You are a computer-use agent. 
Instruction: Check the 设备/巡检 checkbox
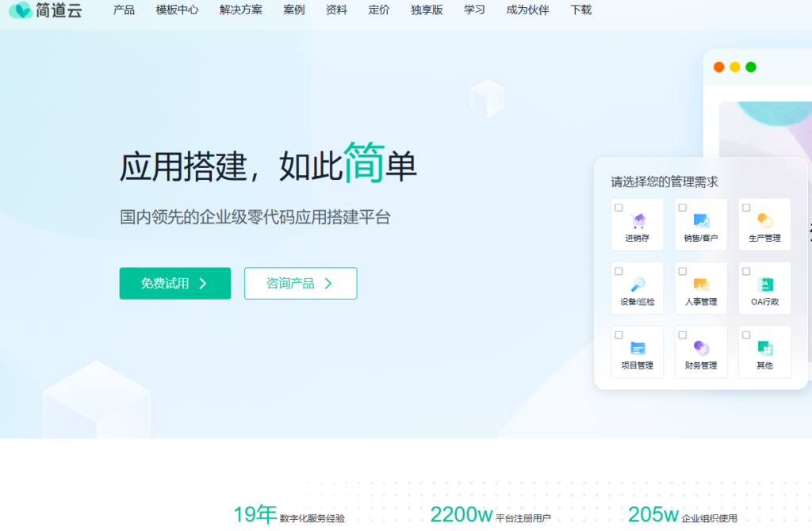click(619, 271)
